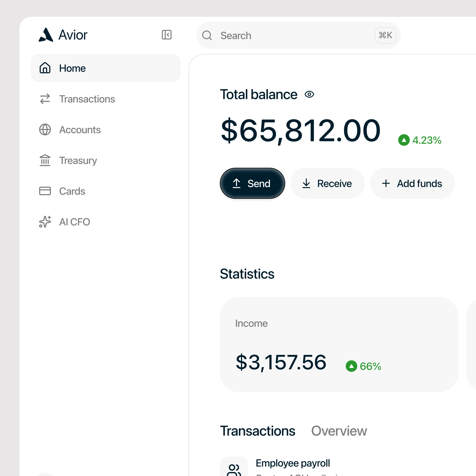Click the Cards credit card icon
476x476 pixels.
[45, 191]
